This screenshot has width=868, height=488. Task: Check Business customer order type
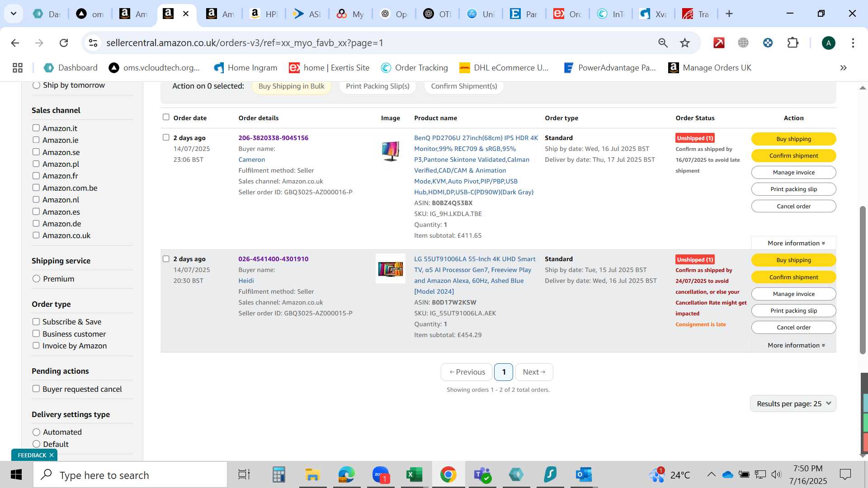tap(36, 334)
